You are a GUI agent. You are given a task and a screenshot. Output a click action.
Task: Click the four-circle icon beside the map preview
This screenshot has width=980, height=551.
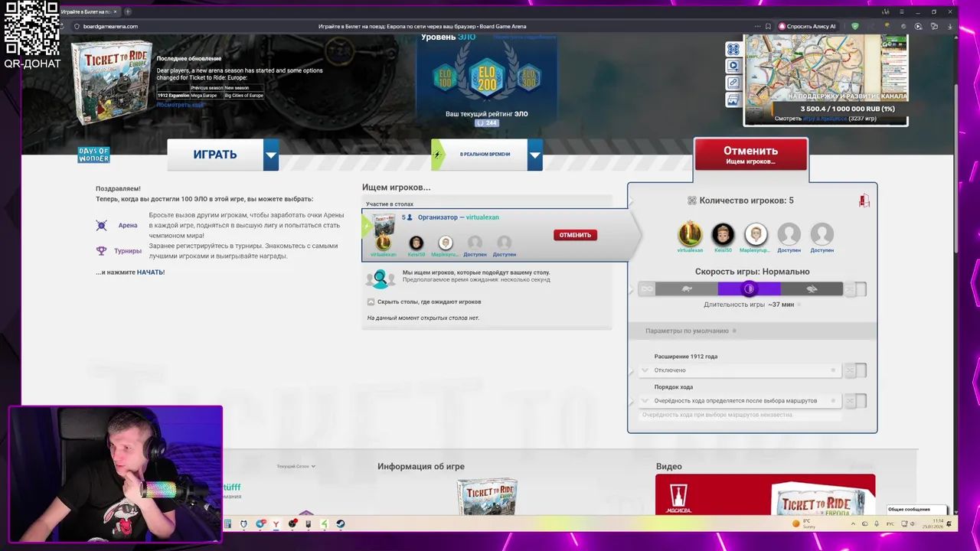pyautogui.click(x=733, y=49)
